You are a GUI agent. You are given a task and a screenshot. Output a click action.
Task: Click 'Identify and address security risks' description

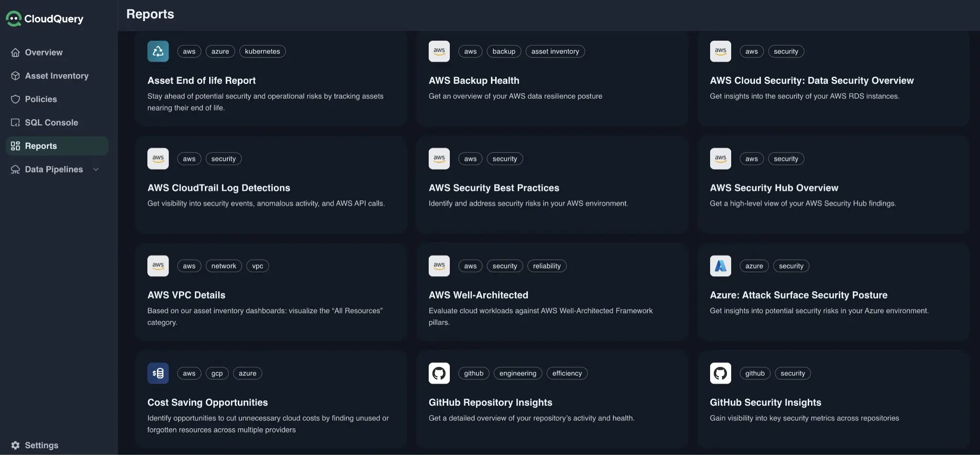[528, 204]
